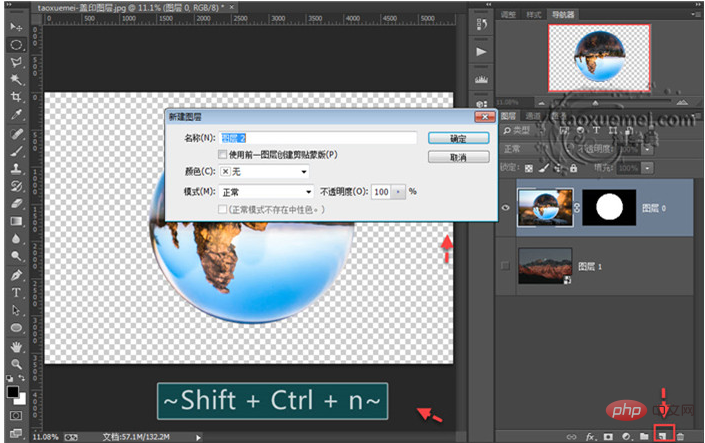Select the Healing Brush tool
This screenshot has width=705, height=443.
click(16, 134)
